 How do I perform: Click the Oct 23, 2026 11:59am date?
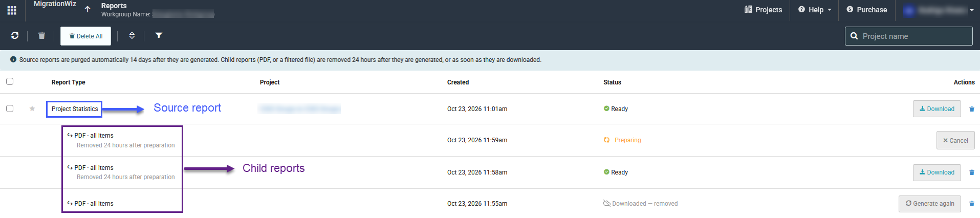[x=477, y=140]
